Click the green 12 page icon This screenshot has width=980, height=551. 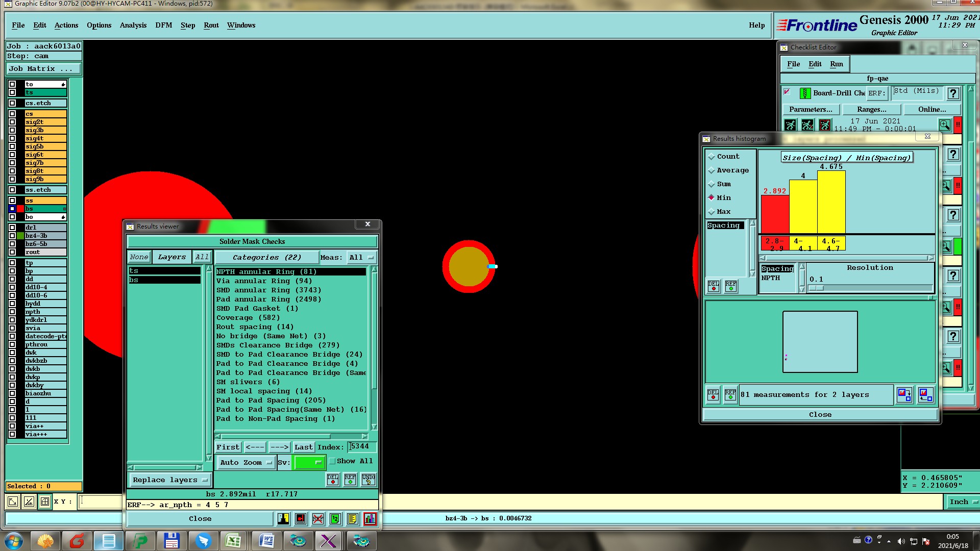coord(335,519)
